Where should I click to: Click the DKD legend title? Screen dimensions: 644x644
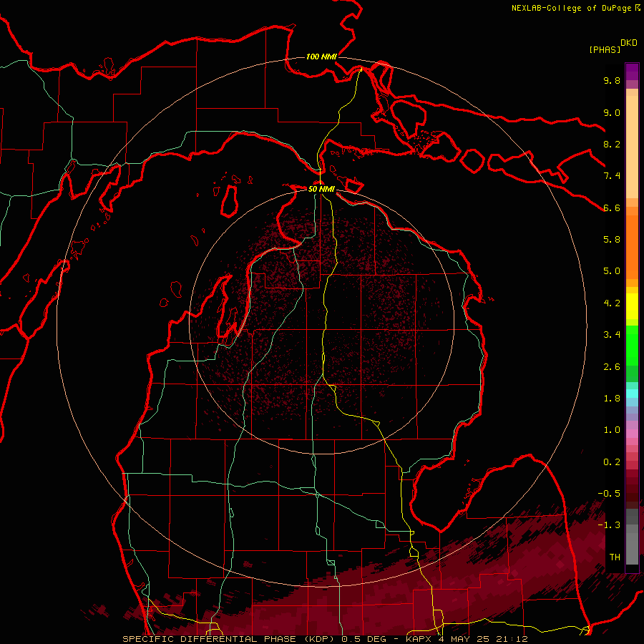[629, 43]
